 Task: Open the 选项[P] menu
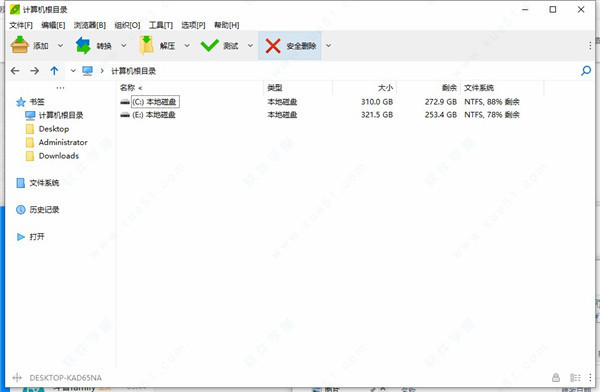tap(193, 25)
